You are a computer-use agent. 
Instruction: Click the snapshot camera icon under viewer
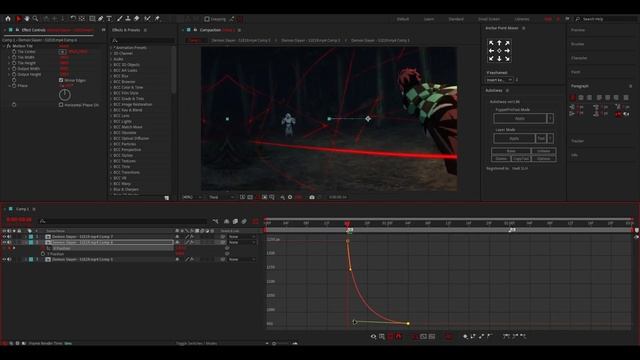pos(312,197)
